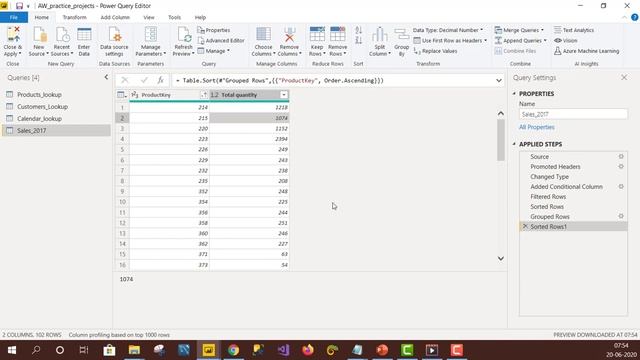640x360 pixels.
Task: Click the fx add step icon
Action: [x=161, y=80]
